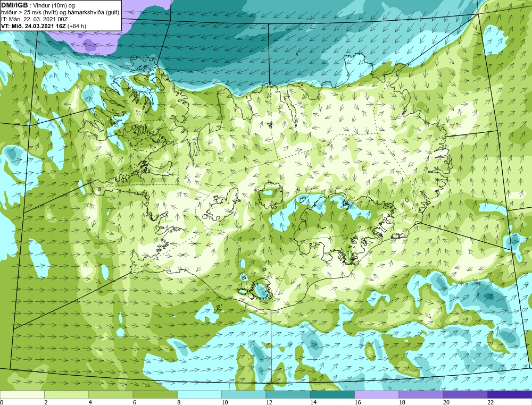The height and width of the screenshot is (406, 532).
Task: Select the 'IT: Mán. 22. 03. 2021 00Z' line
Action: [x=35, y=19]
